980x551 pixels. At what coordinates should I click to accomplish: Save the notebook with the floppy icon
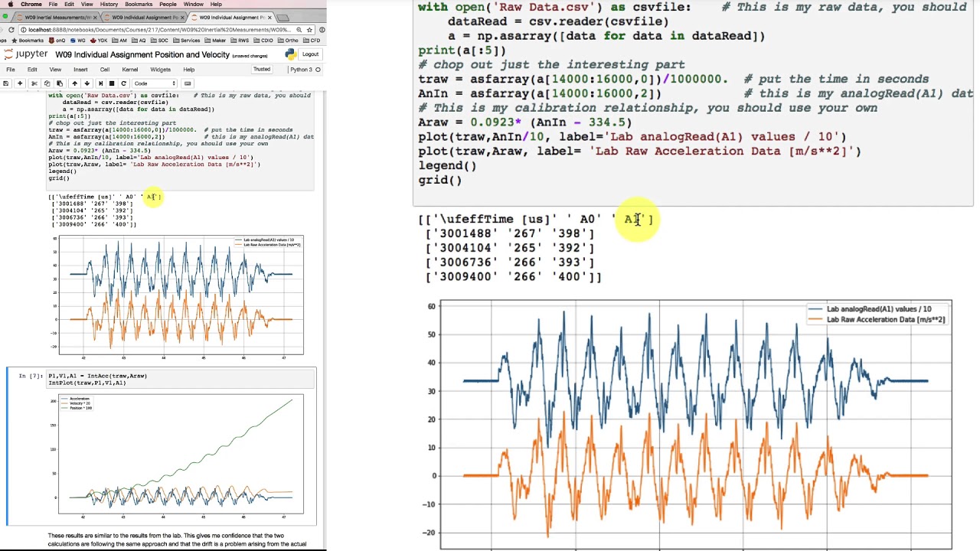coord(5,83)
